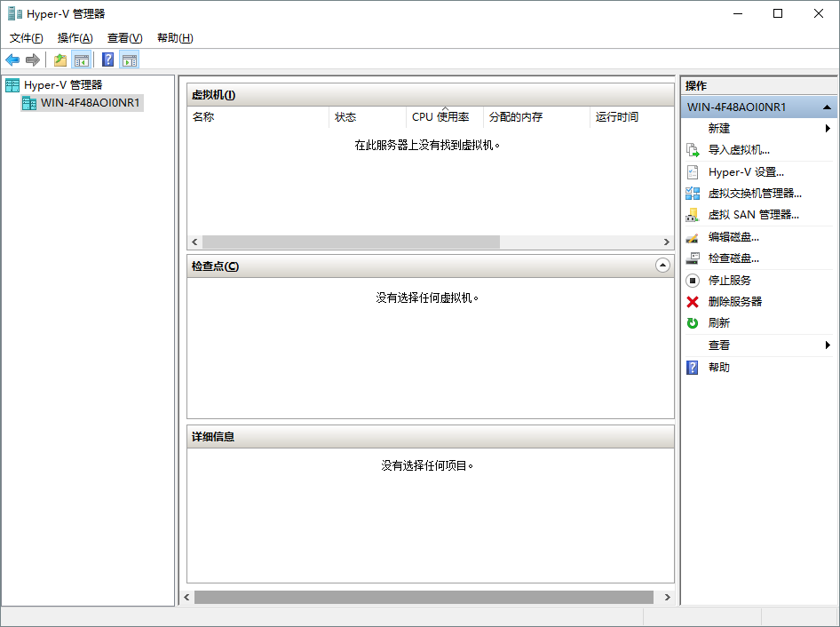Expand the 新建 submenu arrow

tap(828, 128)
